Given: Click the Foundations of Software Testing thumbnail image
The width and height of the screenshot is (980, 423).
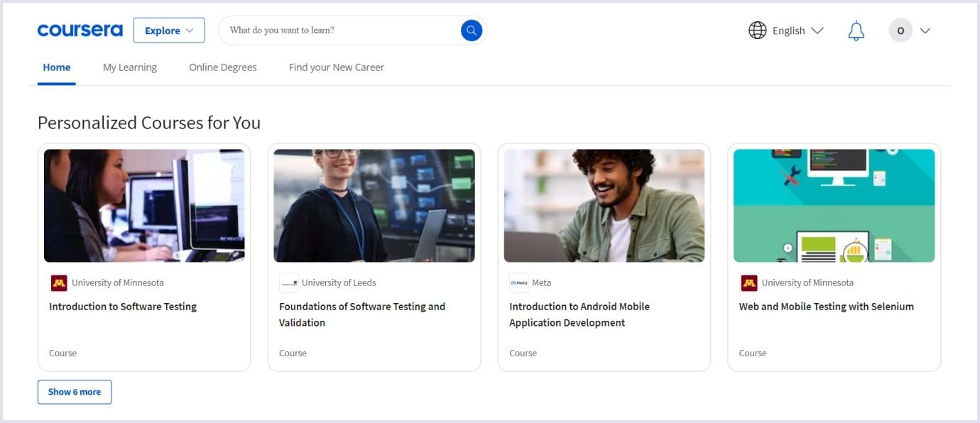Looking at the screenshot, I should (374, 206).
